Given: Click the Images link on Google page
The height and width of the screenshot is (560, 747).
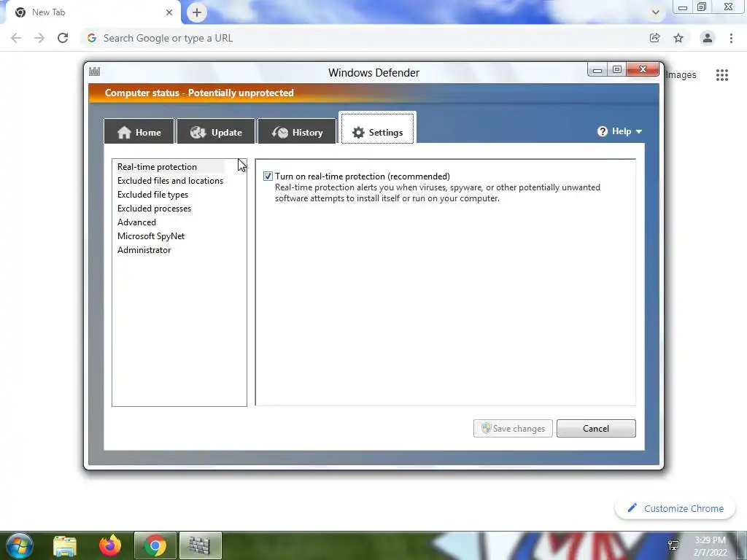Looking at the screenshot, I should [681, 75].
